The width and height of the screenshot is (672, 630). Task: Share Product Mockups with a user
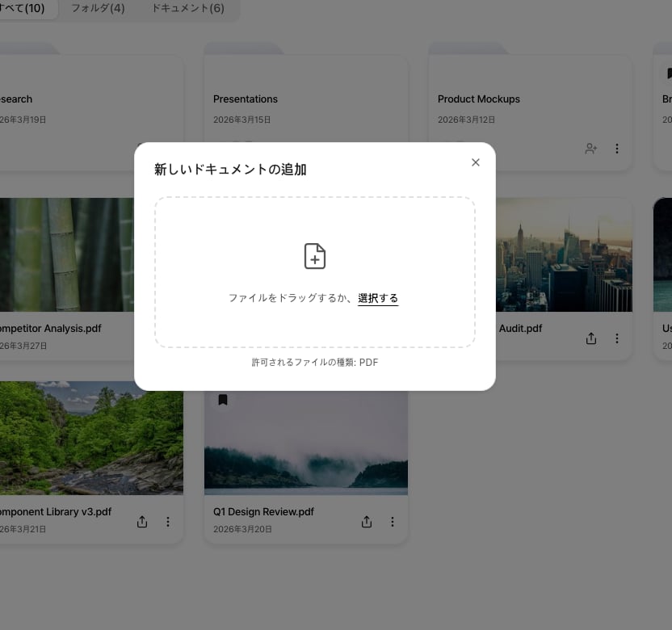pos(591,149)
